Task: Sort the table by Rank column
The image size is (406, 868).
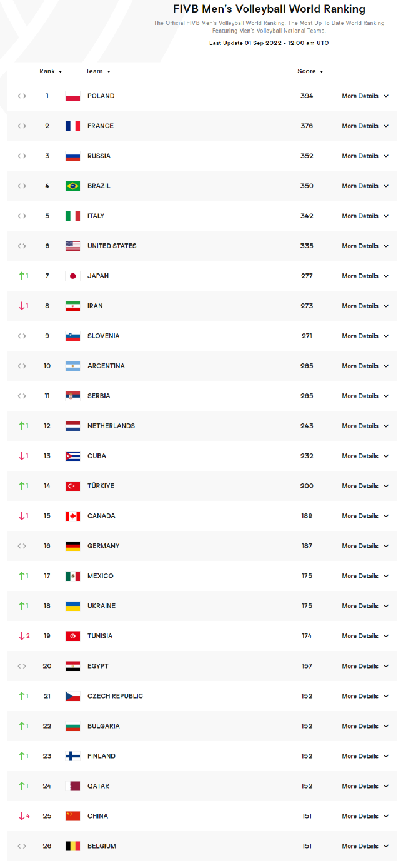Action: click(x=51, y=71)
